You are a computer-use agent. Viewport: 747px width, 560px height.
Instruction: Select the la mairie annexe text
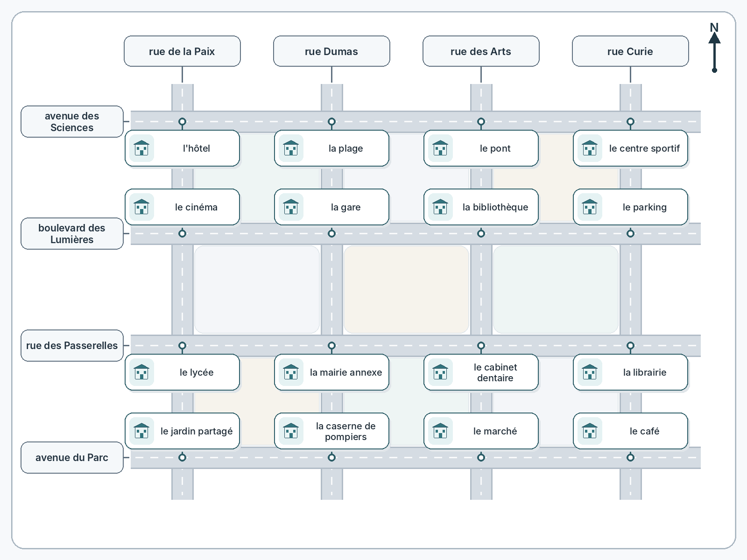(x=346, y=372)
